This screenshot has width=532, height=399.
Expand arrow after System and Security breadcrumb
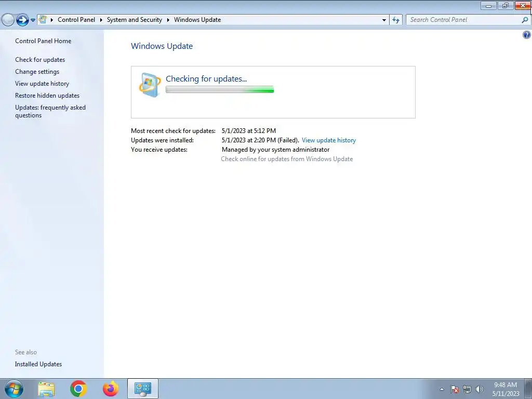(168, 20)
